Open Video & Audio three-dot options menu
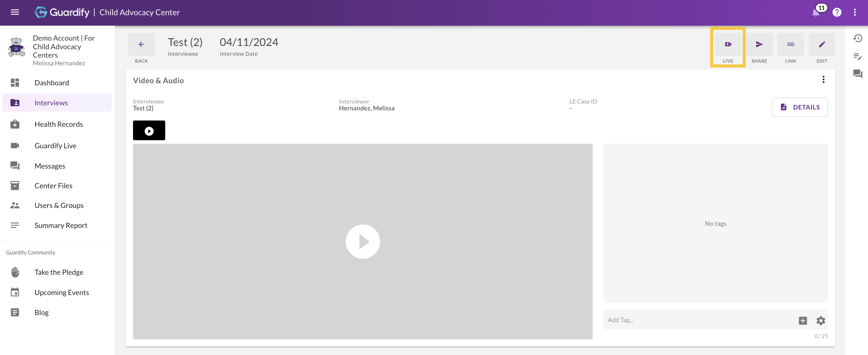This screenshot has width=868, height=355. [x=823, y=80]
